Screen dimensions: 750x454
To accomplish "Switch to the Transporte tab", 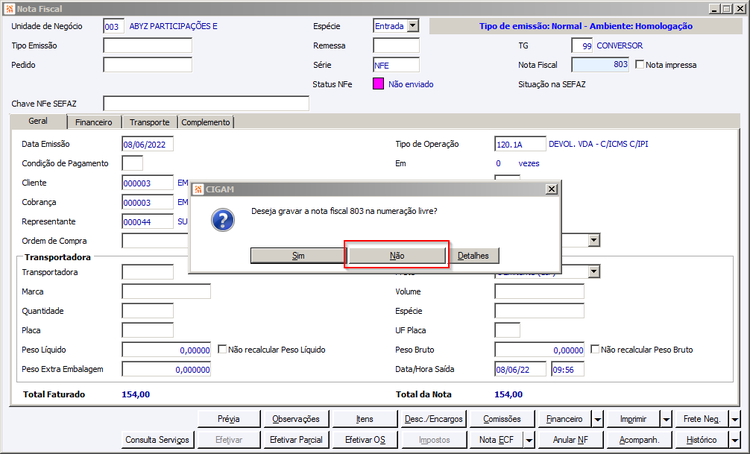I will [x=149, y=122].
